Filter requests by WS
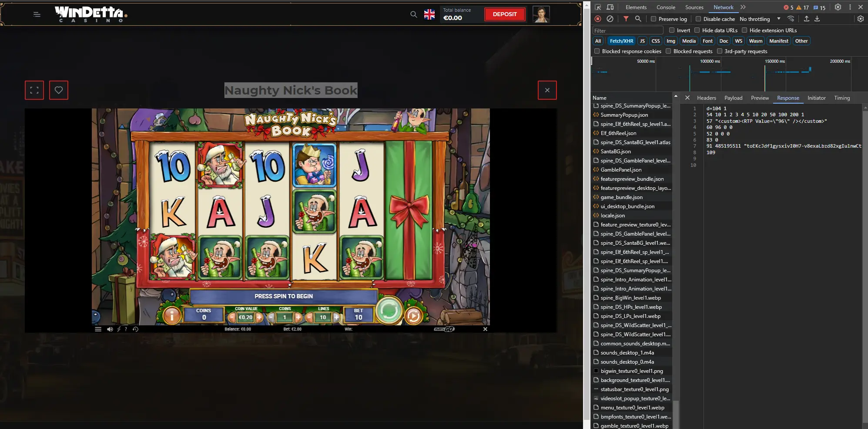Image resolution: width=868 pixels, height=429 pixels. click(x=738, y=41)
